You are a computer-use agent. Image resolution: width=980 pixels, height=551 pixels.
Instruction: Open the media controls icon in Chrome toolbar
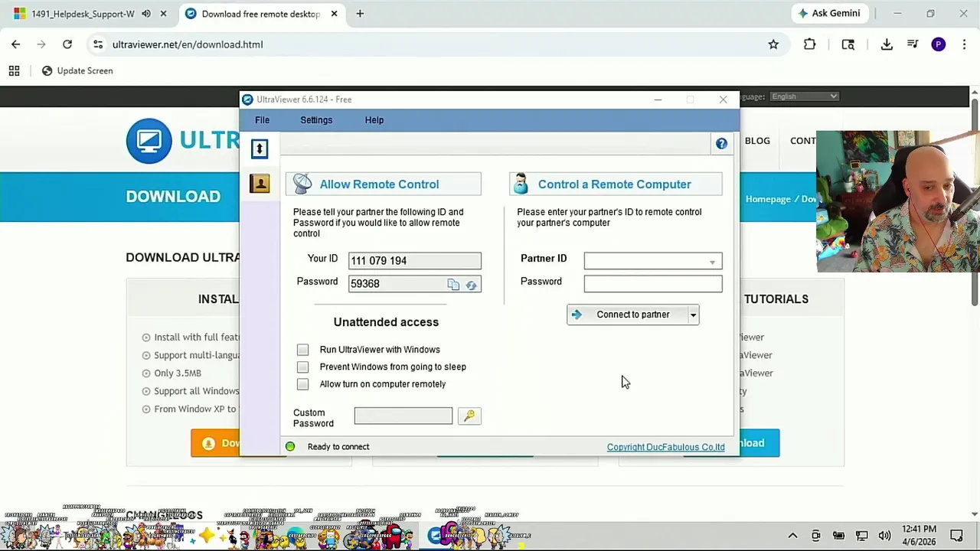coord(913,44)
